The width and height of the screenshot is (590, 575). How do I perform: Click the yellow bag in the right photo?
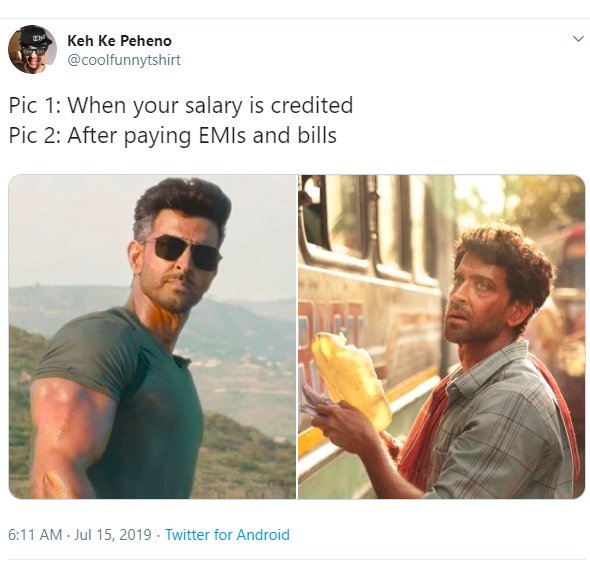click(351, 379)
